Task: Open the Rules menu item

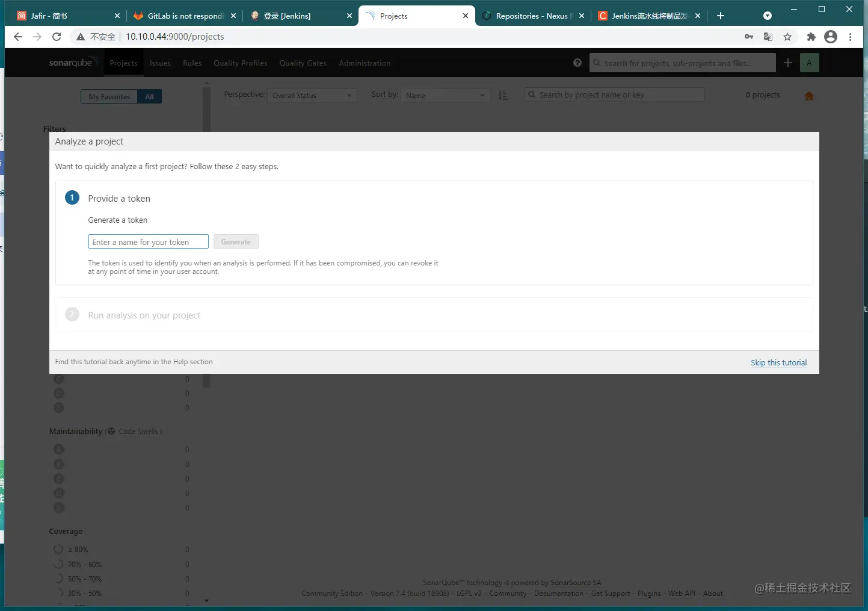Action: [x=192, y=63]
